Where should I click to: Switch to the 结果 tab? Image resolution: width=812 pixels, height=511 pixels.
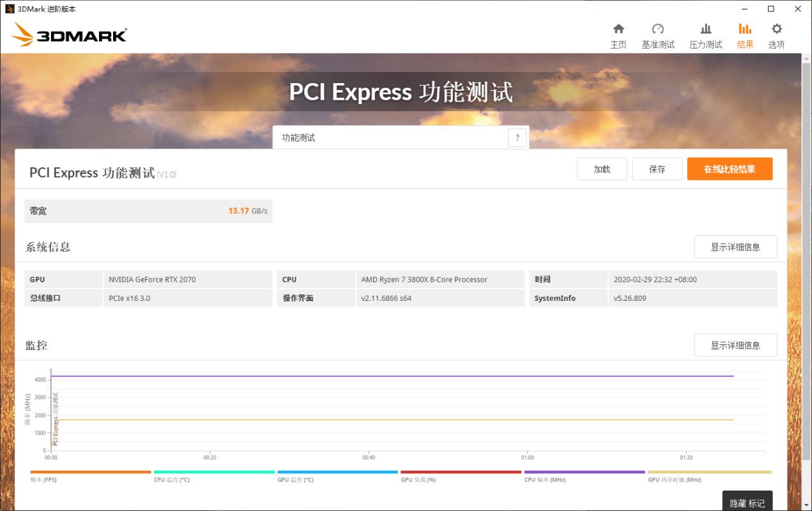(744, 35)
